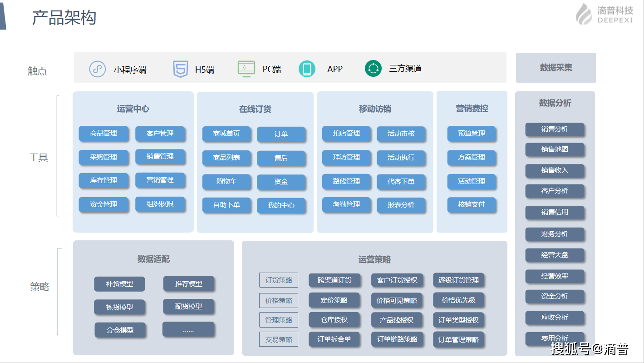
Task: Click the 报表分析 button
Action: point(401,205)
